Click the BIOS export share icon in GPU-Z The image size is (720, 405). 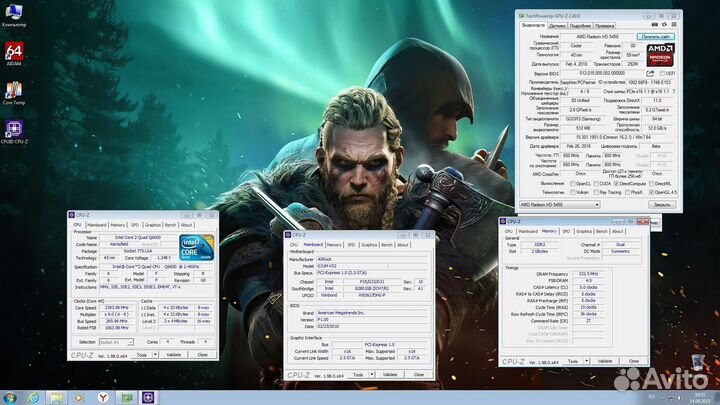coord(650,73)
